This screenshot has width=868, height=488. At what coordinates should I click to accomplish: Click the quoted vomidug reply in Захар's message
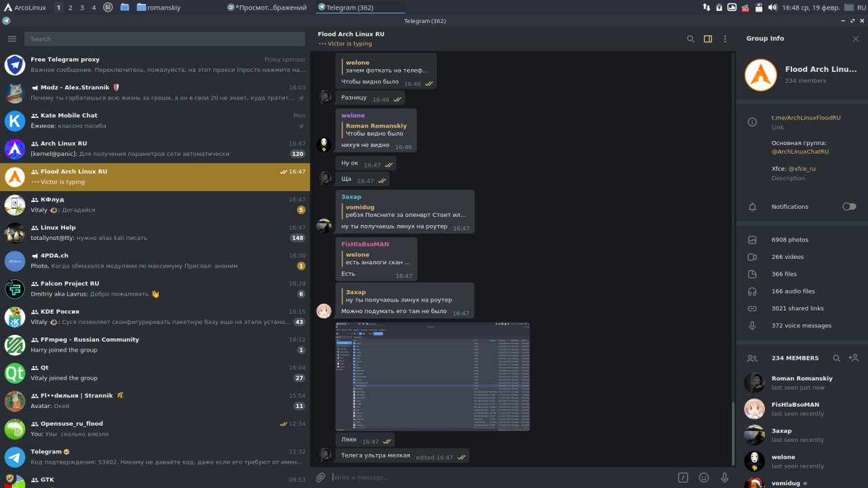pyautogui.click(x=404, y=211)
